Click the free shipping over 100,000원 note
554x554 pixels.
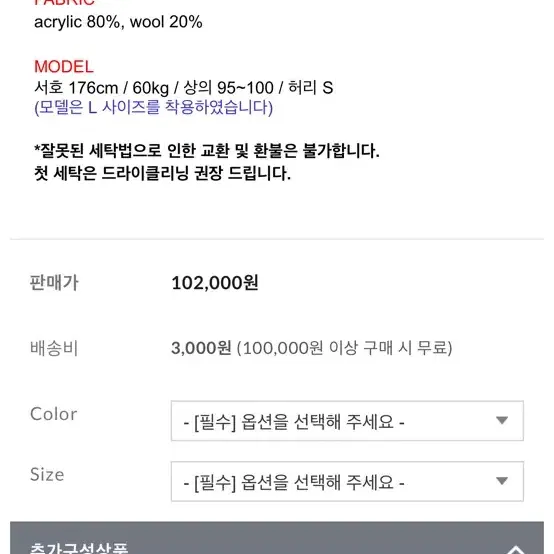pyautogui.click(x=344, y=348)
